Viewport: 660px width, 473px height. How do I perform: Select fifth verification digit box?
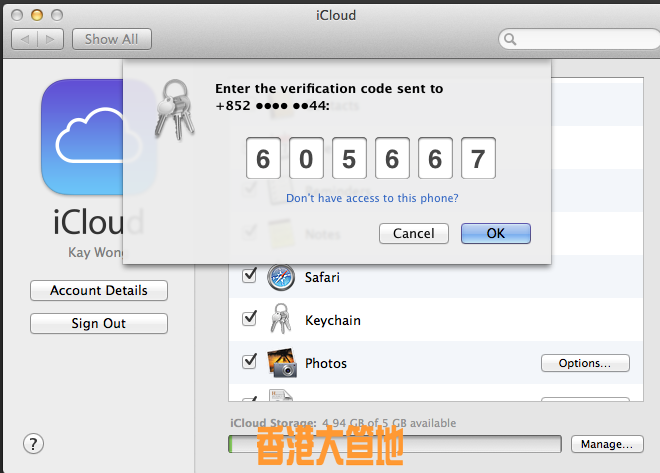tap(435, 158)
